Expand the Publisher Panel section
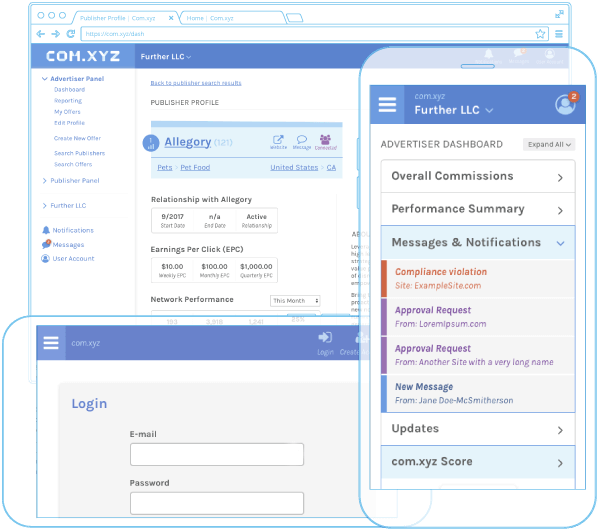The width and height of the screenshot is (600, 530). (71, 180)
